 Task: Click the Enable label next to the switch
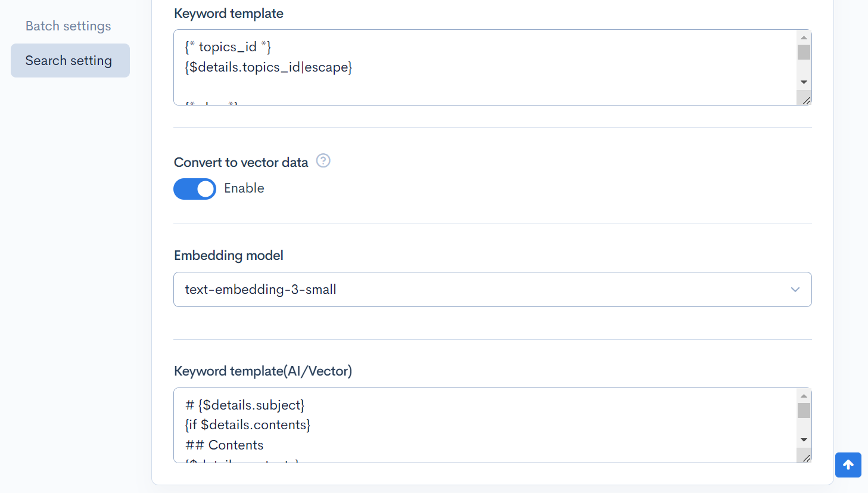pos(244,188)
